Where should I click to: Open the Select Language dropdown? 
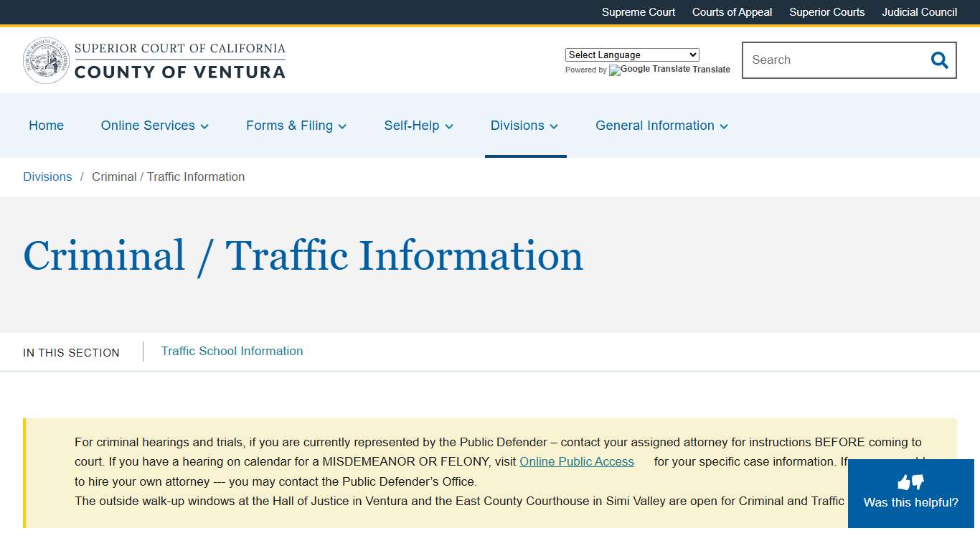(x=631, y=55)
